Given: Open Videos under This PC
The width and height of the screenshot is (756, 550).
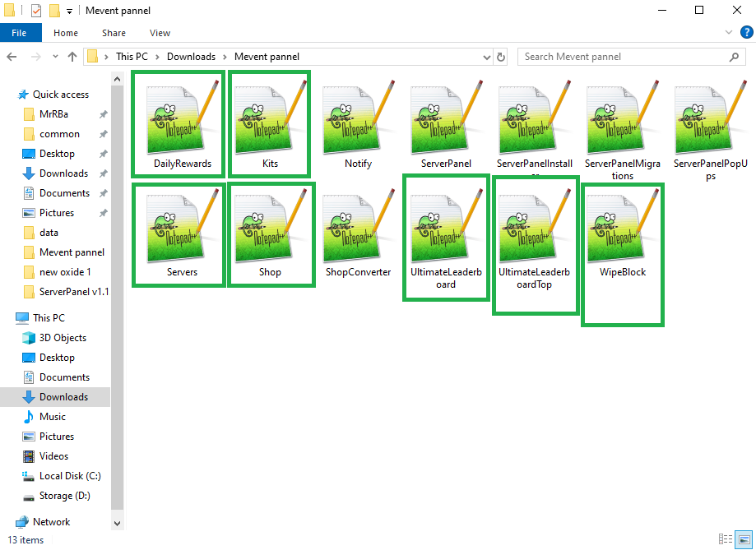Looking at the screenshot, I should click(x=55, y=456).
